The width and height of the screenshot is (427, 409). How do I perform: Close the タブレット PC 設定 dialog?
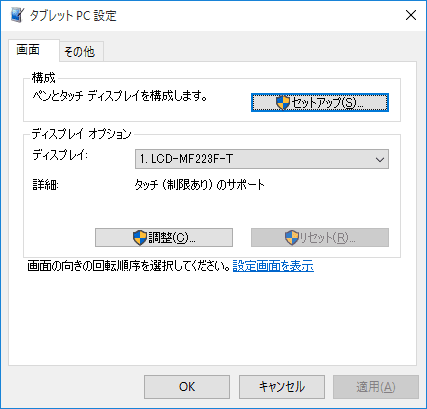click(x=411, y=15)
